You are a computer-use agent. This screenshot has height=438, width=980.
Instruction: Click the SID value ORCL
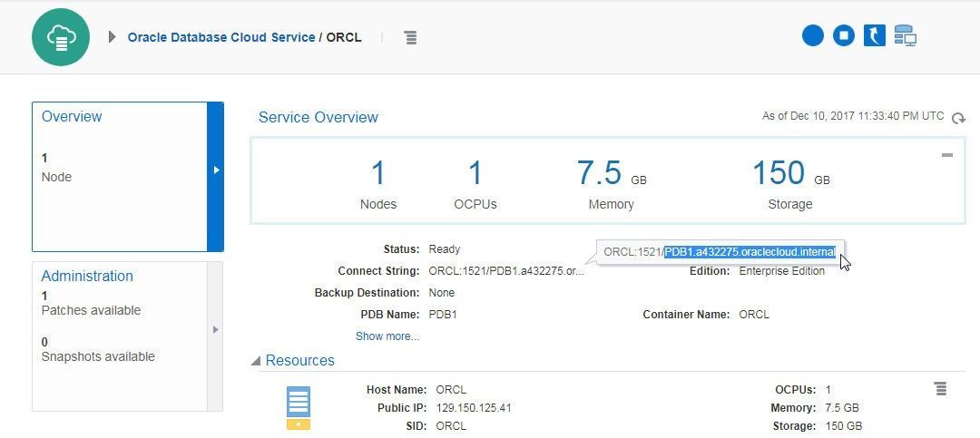[451, 427]
